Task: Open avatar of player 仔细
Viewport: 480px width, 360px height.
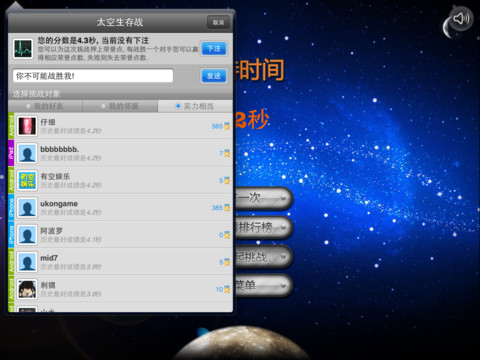Action: [27, 126]
